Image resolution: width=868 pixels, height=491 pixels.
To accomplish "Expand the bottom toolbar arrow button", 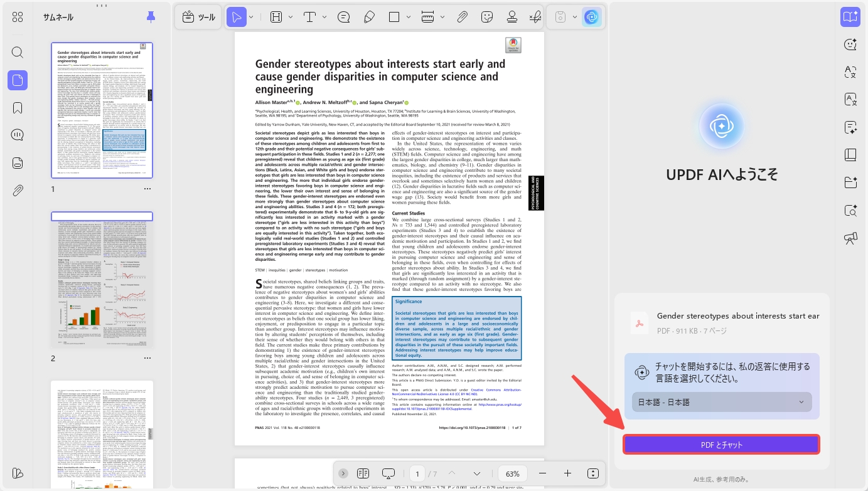I will (x=343, y=473).
